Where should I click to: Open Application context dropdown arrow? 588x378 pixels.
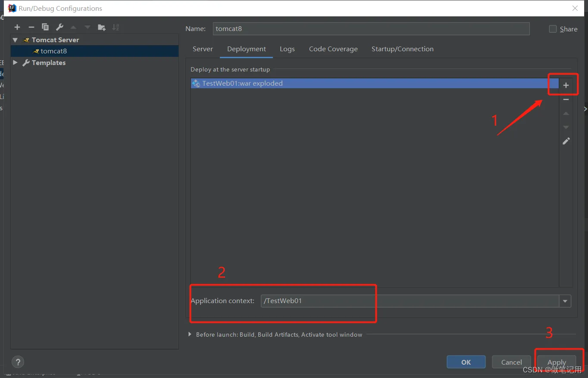click(565, 301)
